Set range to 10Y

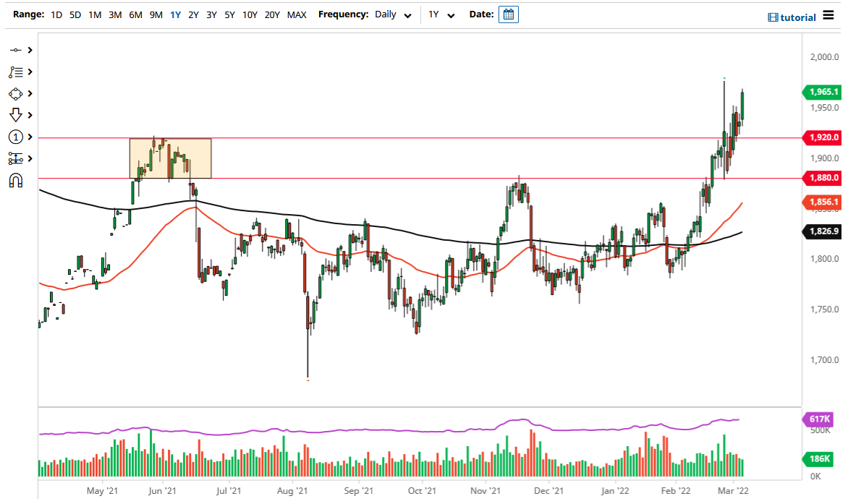tap(250, 14)
